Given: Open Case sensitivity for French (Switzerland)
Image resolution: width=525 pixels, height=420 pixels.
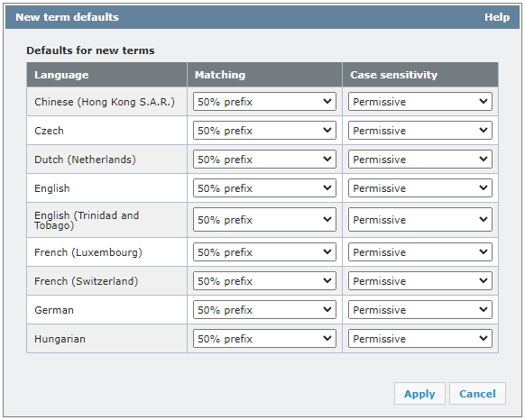Looking at the screenshot, I should tap(420, 280).
